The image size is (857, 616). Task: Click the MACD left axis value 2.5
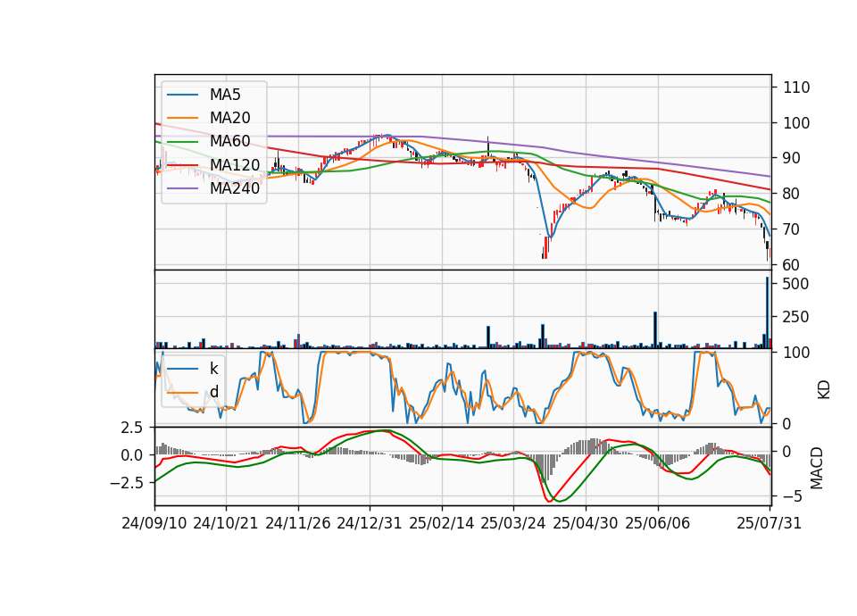pyautogui.click(x=131, y=428)
